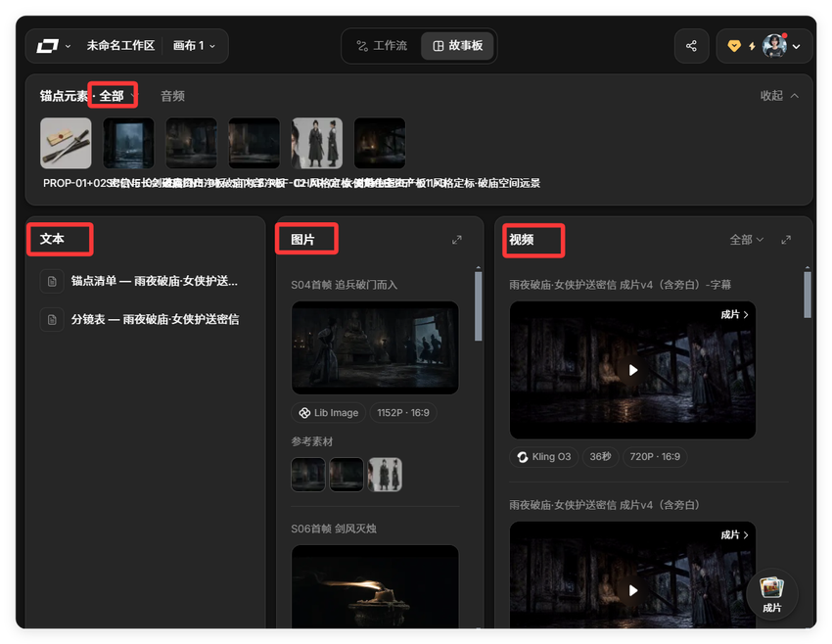Click the S06首帧 剑风灭烛 title

[334, 529]
